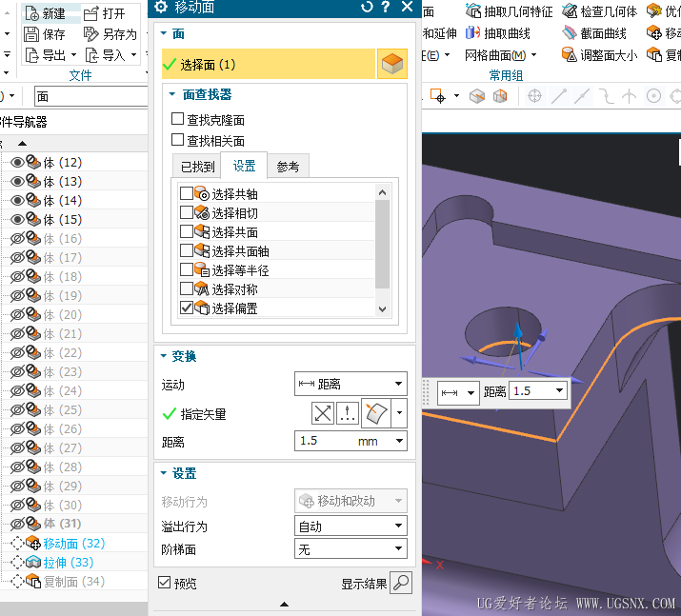Open the help question mark icon
Screen dimensions: 681x616
click(x=385, y=7)
